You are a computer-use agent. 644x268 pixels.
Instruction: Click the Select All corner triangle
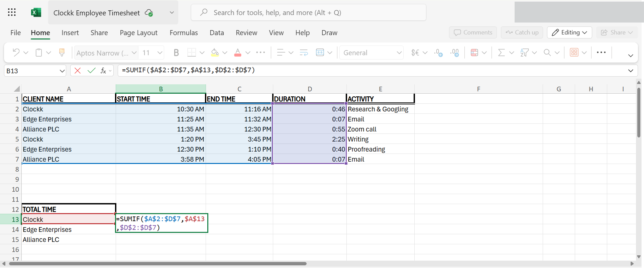17,89
